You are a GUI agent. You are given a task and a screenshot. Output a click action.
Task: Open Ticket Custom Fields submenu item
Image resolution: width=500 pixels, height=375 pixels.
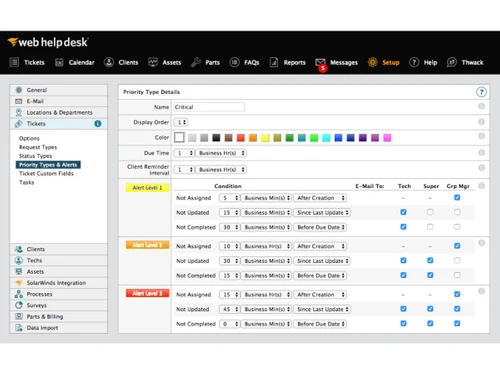[x=46, y=173]
